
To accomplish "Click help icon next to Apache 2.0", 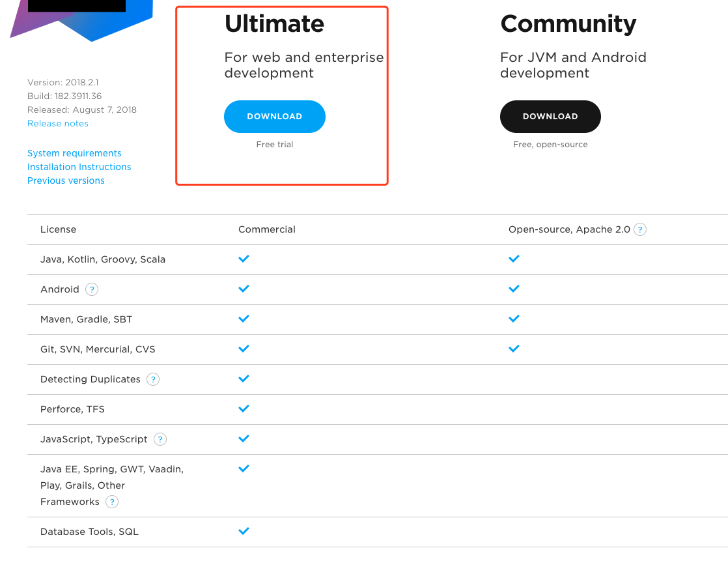I will (x=640, y=229).
